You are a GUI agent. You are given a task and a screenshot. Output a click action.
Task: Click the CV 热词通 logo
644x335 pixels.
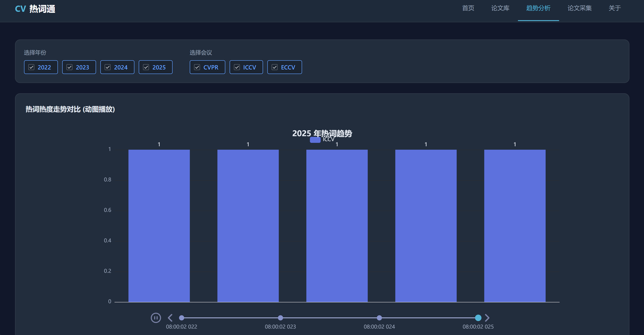tap(35, 9)
